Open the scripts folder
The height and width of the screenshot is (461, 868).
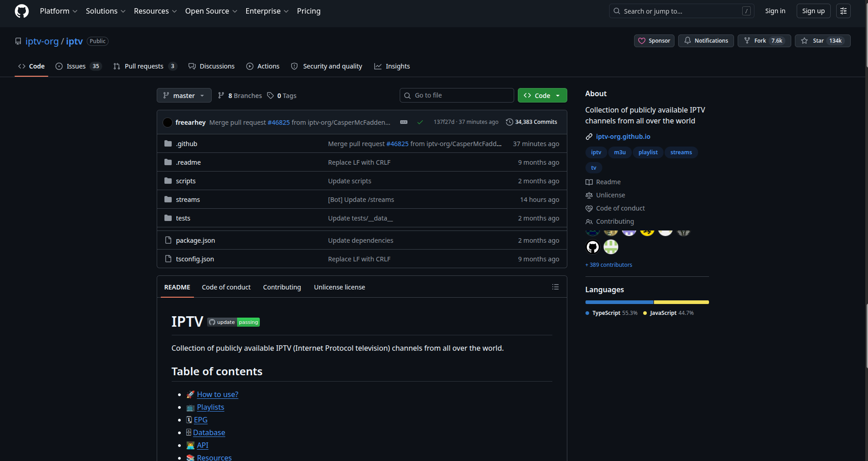pos(186,181)
